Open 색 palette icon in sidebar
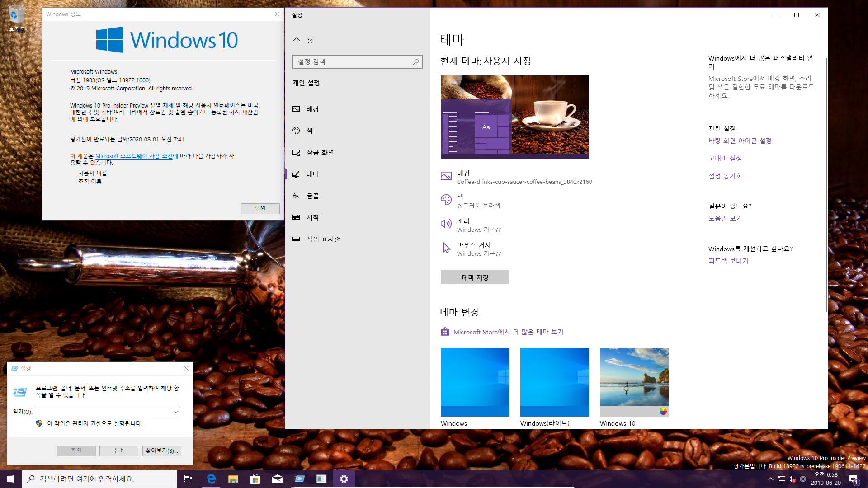This screenshot has height=488, width=868. [296, 131]
